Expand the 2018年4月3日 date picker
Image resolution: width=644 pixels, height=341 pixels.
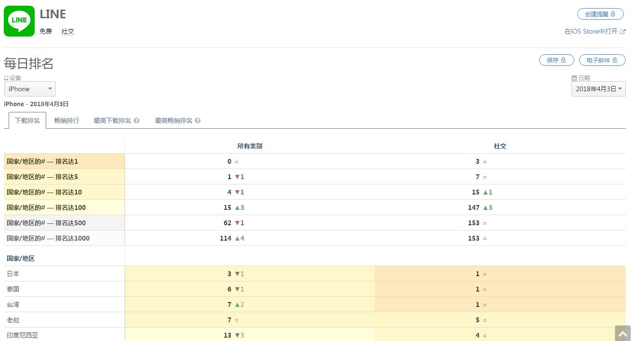[598, 89]
